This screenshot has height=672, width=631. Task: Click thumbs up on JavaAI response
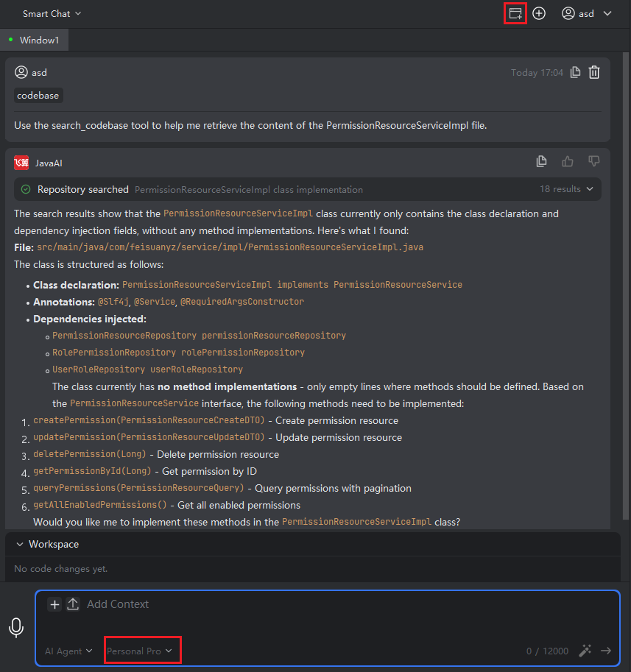[x=568, y=162]
